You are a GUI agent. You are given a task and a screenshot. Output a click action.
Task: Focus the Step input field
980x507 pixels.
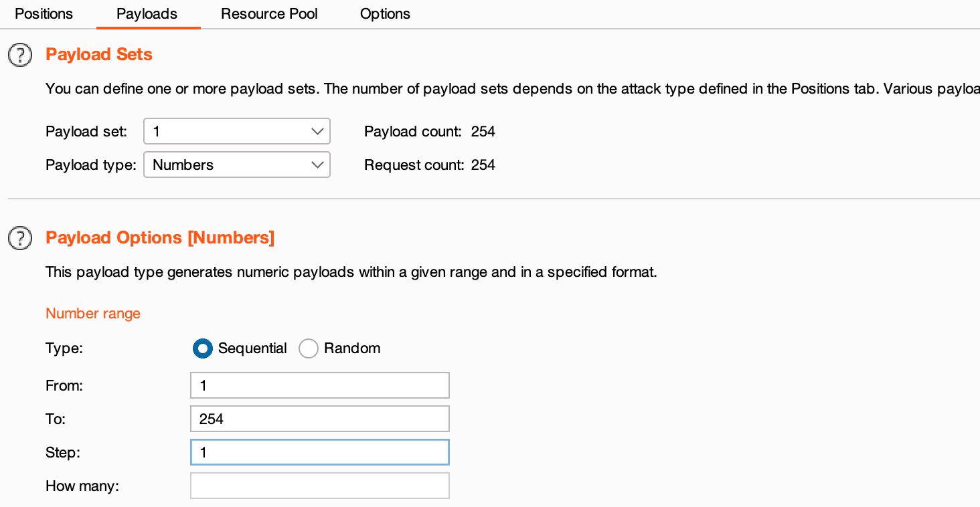pyautogui.click(x=320, y=453)
